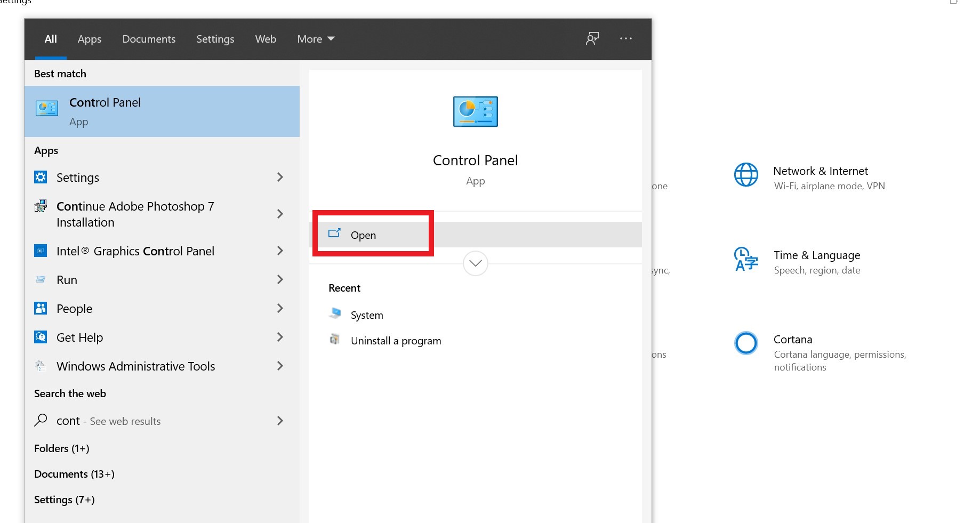Show Settings (7+) results

[64, 500]
